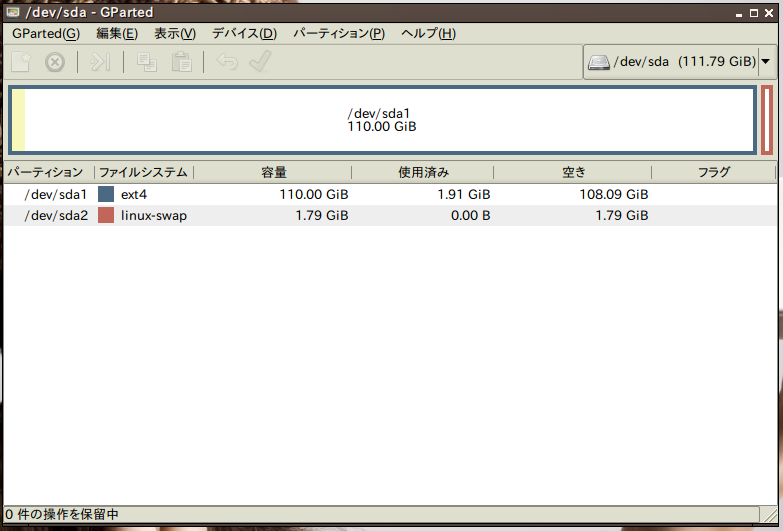The image size is (783, 531).
Task: Click the 108.09 GiB free cell
Action: coord(614,194)
